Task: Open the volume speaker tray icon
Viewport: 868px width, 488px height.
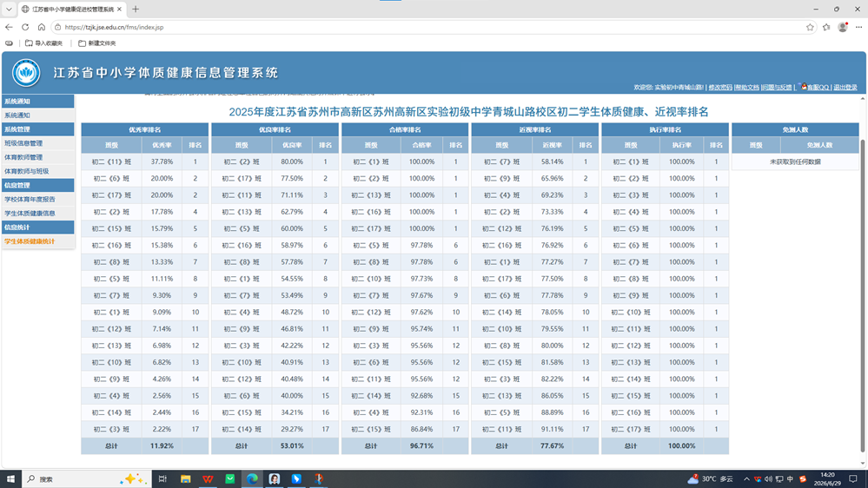Action: coord(768,479)
